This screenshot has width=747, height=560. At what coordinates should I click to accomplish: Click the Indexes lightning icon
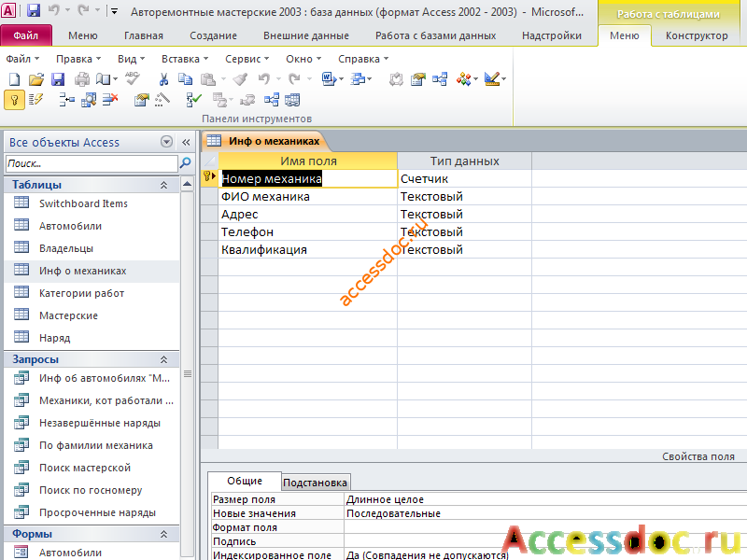[x=35, y=100]
